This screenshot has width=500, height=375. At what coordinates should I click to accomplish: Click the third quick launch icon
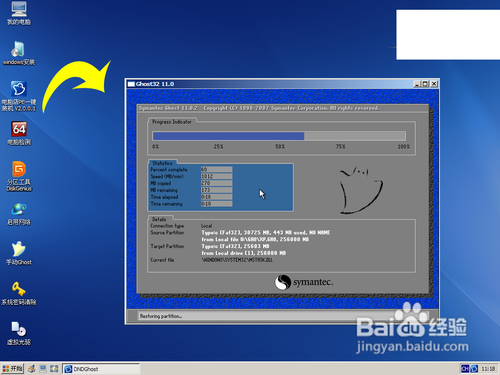coord(54,369)
